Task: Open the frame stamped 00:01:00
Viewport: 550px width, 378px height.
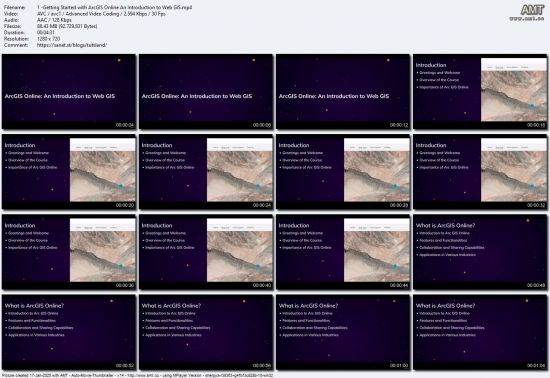Action: (343, 332)
